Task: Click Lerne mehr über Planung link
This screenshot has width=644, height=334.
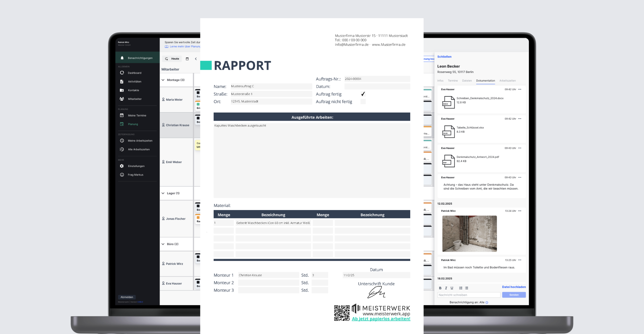Action: 183,47
